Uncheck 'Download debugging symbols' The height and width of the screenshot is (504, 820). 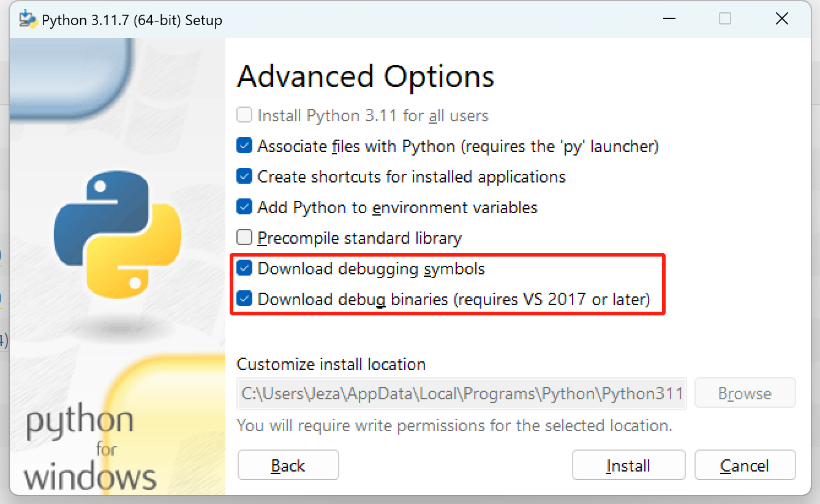(244, 268)
